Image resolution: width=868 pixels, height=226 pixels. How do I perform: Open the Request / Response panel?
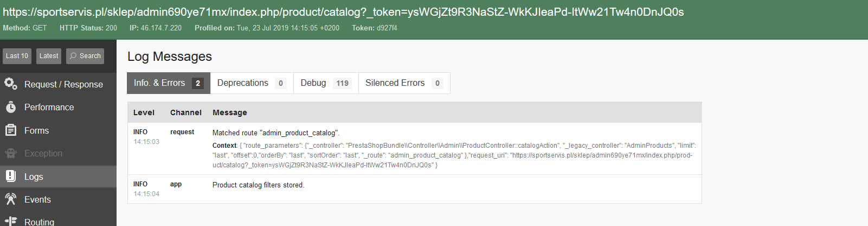[x=63, y=84]
